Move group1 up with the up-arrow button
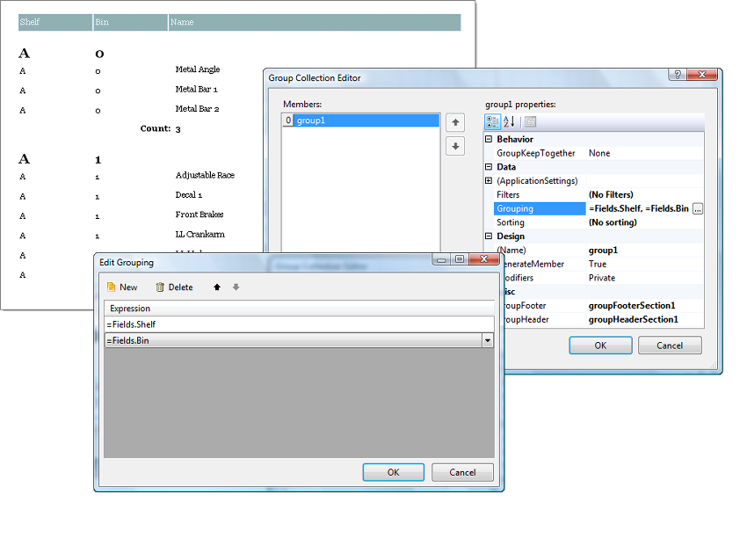Image resolution: width=747 pixels, height=560 pixels. (455, 122)
